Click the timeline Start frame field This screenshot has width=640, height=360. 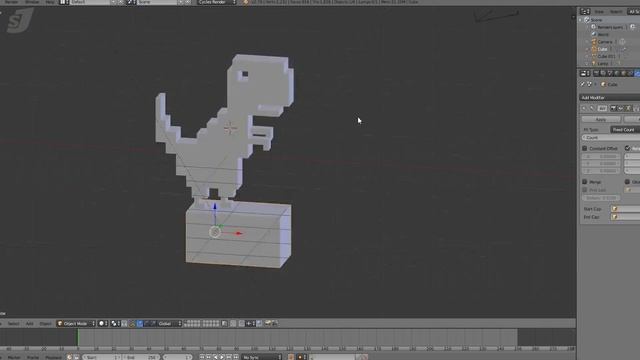pos(102,357)
